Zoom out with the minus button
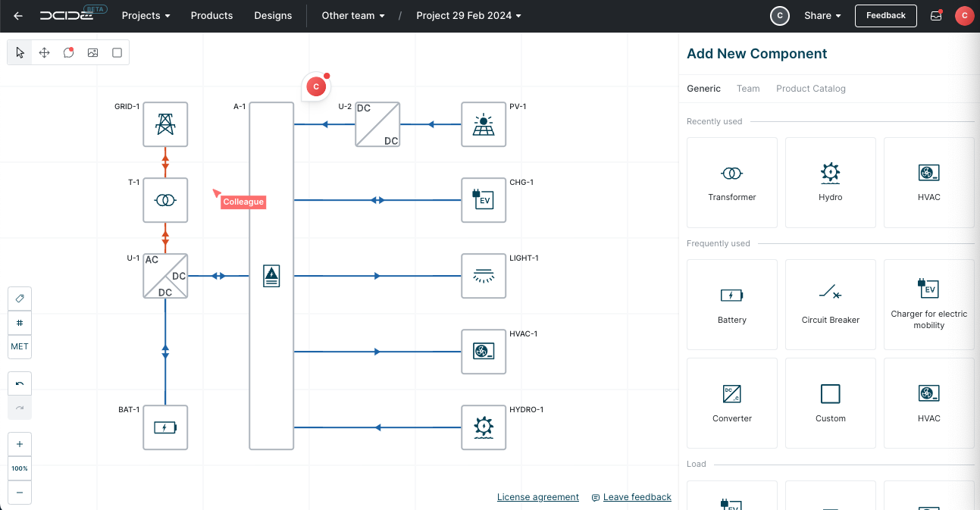 click(x=20, y=493)
